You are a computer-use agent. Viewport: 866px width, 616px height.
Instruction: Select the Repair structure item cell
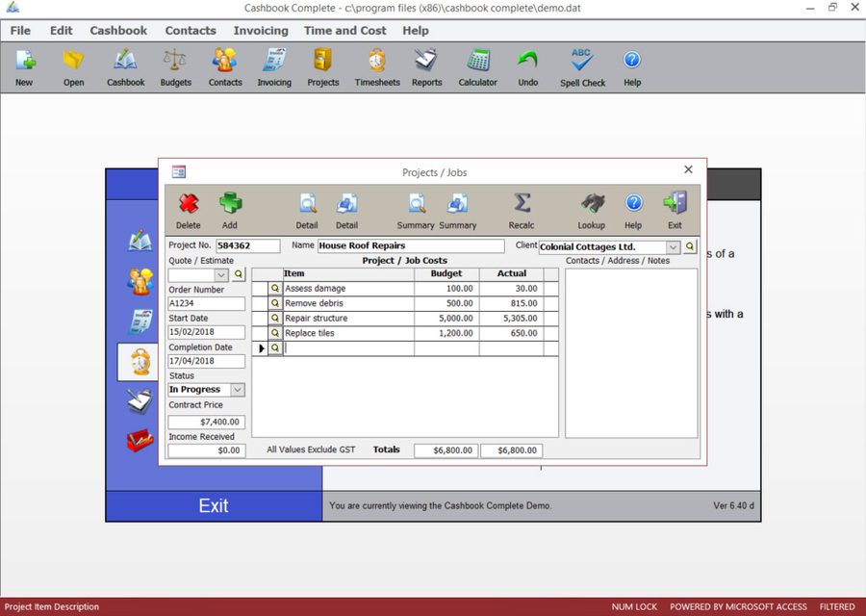pos(348,319)
